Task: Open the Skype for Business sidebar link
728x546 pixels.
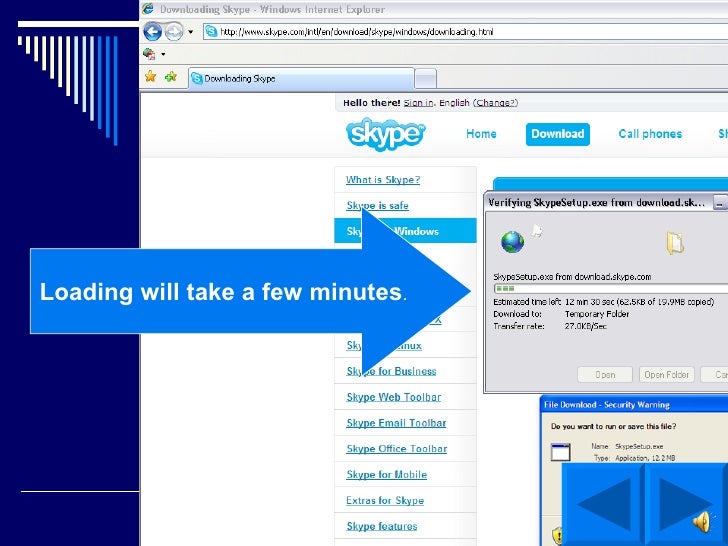Action: click(x=391, y=371)
